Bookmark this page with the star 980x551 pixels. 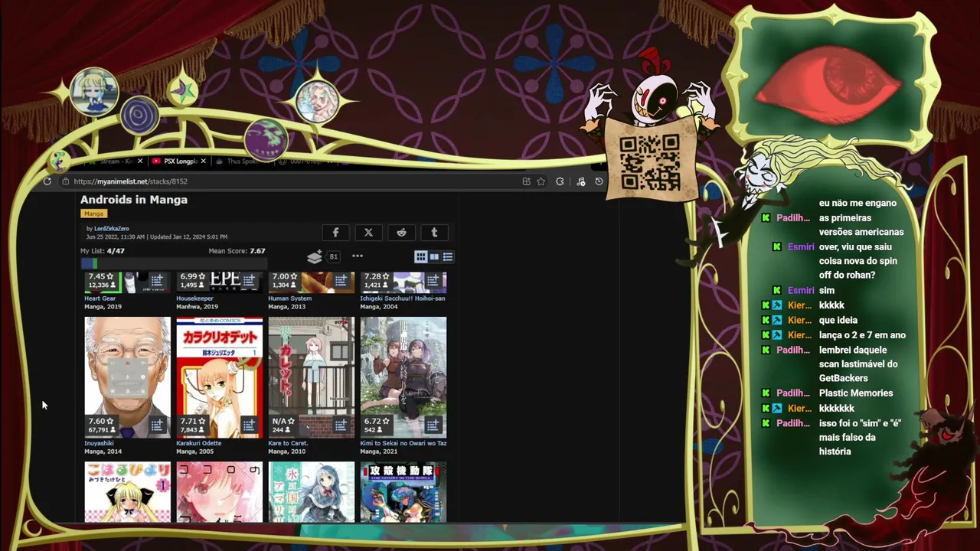pos(541,181)
